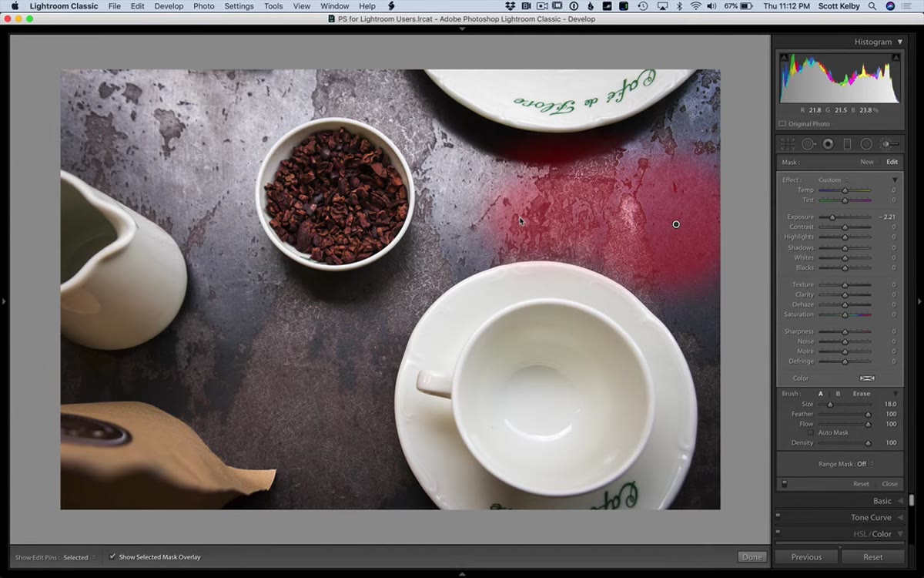Select the Spot Removal tool
The height and width of the screenshot is (578, 924).
tap(808, 144)
